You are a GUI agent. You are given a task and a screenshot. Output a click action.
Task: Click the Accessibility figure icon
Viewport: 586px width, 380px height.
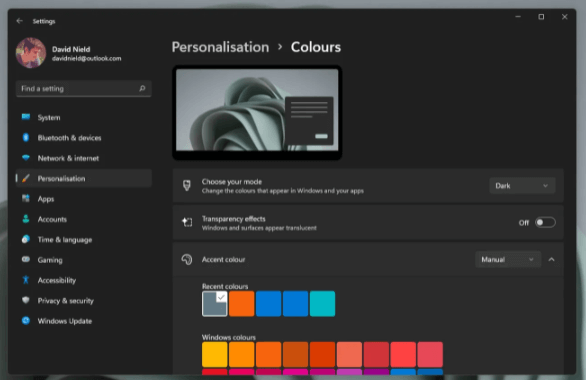(26, 280)
